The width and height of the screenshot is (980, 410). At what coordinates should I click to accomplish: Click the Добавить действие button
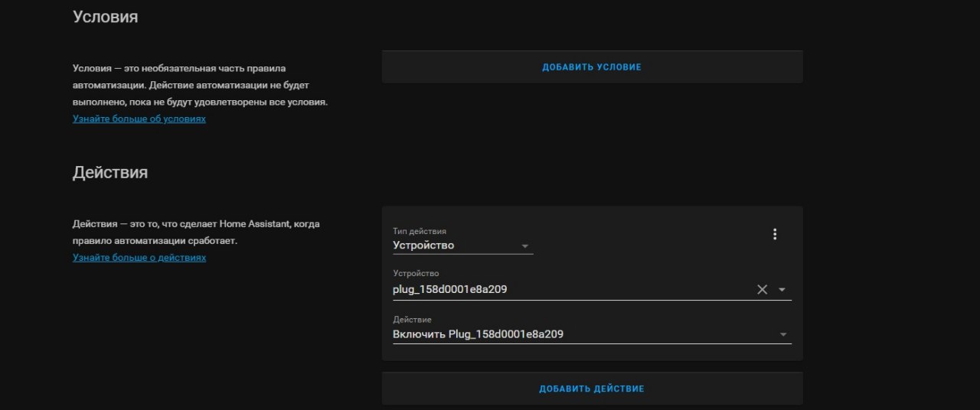point(592,389)
